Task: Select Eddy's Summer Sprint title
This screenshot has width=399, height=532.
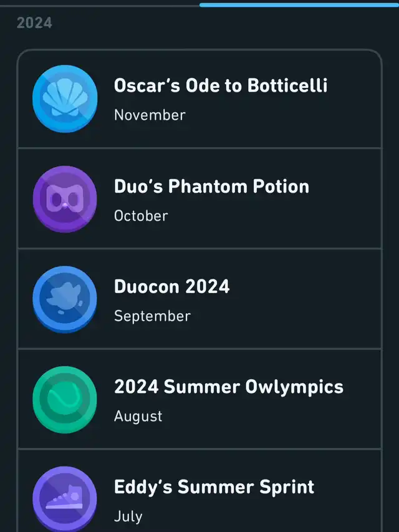Action: pyautogui.click(x=214, y=486)
